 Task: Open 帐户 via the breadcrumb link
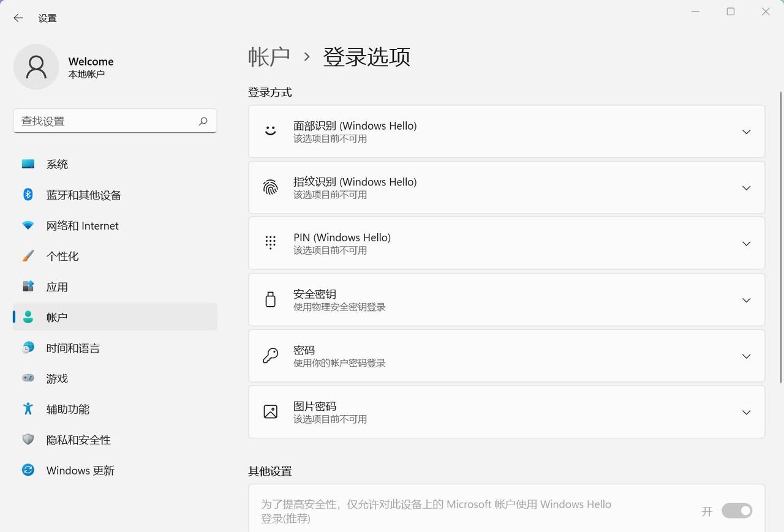click(x=269, y=56)
